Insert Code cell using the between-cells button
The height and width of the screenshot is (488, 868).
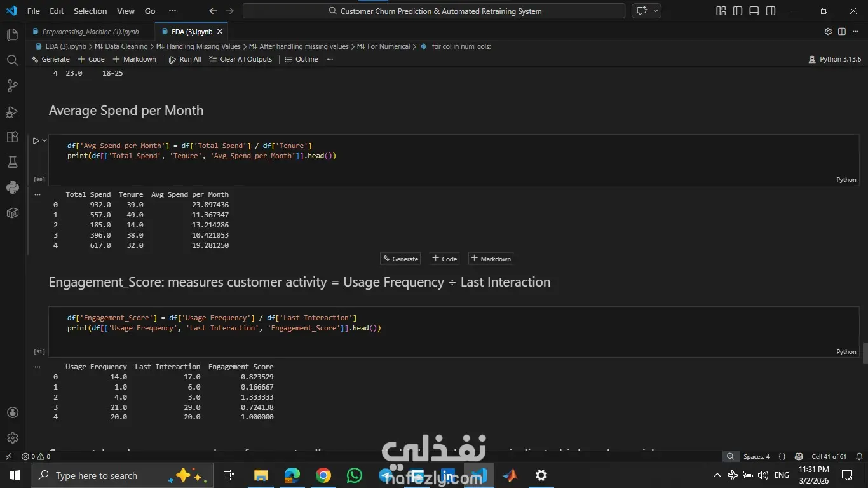coord(444,259)
